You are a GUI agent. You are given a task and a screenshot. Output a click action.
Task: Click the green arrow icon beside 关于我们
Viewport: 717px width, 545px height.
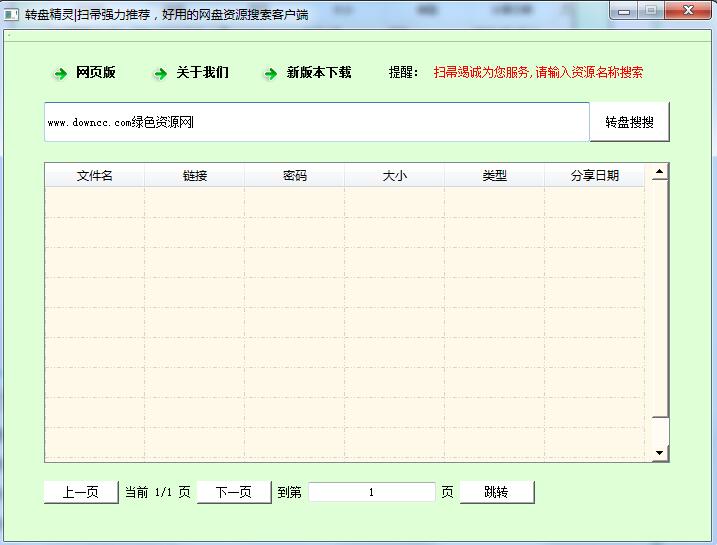click(x=160, y=73)
